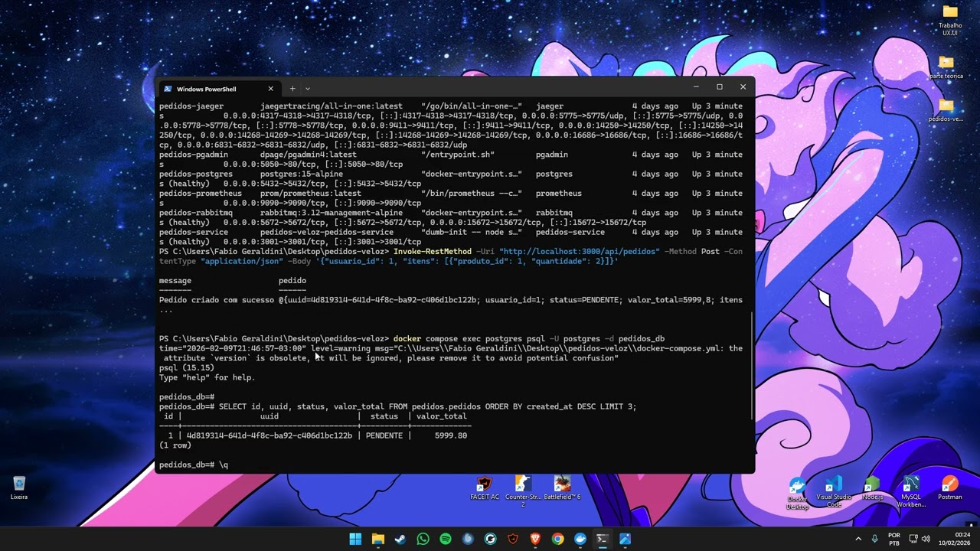
Task: Click the localhost:3000/api/pedidos URL text
Action: pos(579,251)
